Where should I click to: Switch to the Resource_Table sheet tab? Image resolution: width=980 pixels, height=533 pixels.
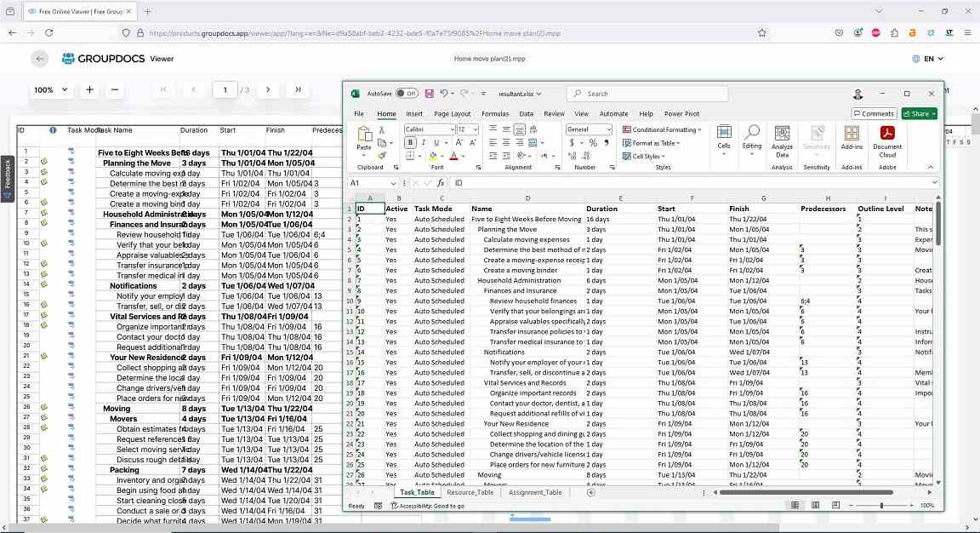coord(470,492)
